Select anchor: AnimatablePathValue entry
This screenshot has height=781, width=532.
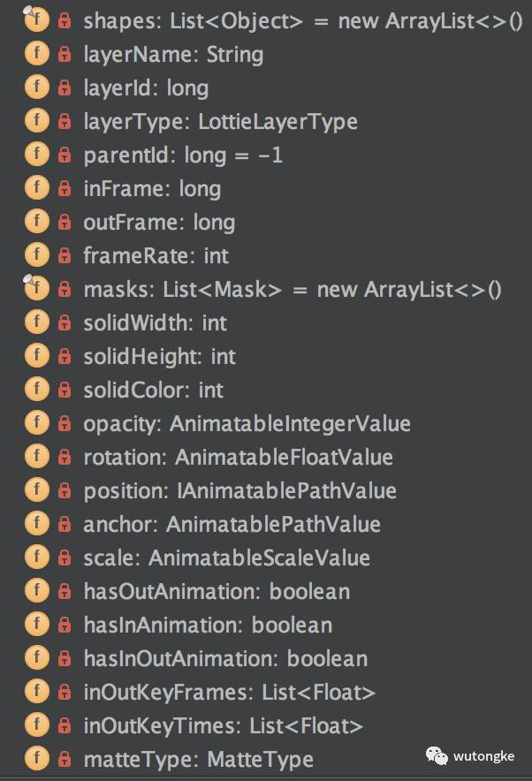pyautogui.click(x=232, y=524)
